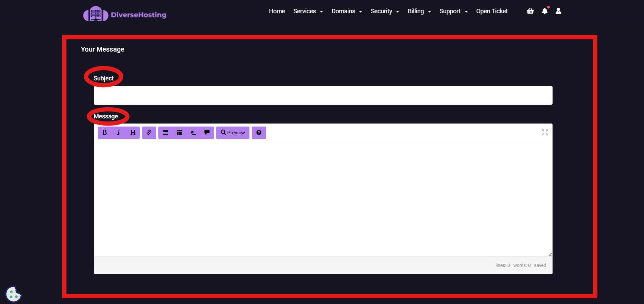The height and width of the screenshot is (304, 644).
Task: Expand the Domains dropdown menu
Action: [x=347, y=11]
